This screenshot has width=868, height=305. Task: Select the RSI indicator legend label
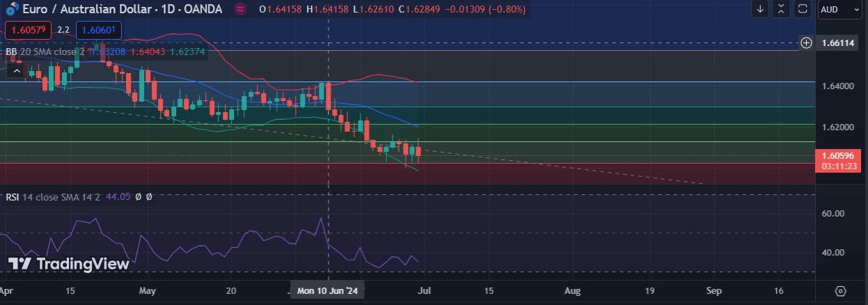(x=13, y=197)
